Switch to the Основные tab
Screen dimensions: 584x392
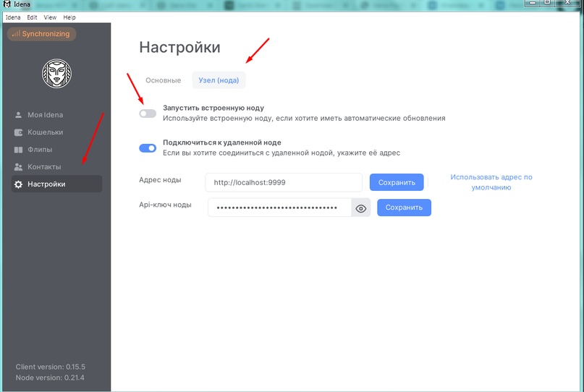point(163,80)
